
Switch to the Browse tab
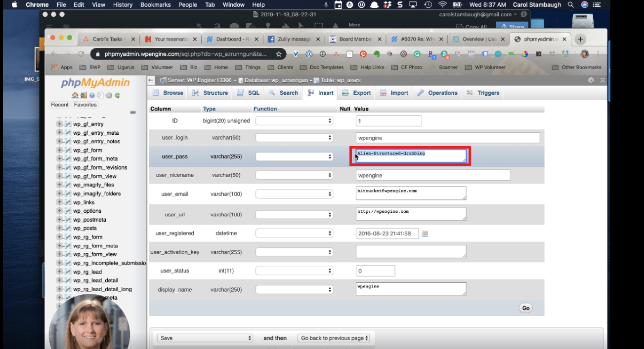(x=168, y=93)
